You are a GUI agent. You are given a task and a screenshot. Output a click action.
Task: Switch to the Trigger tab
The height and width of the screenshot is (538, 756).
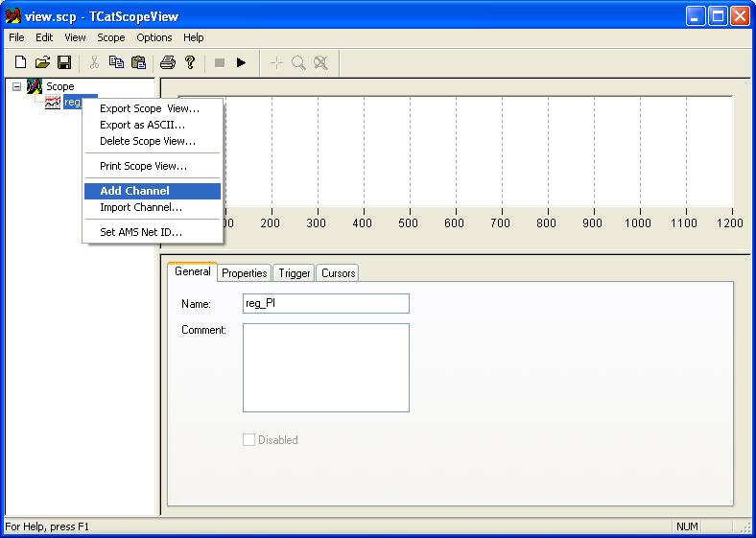[295, 273]
